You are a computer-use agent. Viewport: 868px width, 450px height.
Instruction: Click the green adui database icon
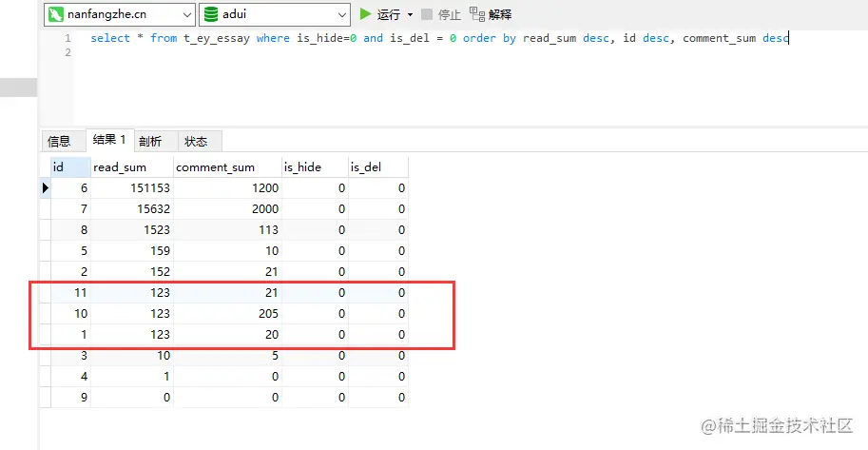pos(211,14)
